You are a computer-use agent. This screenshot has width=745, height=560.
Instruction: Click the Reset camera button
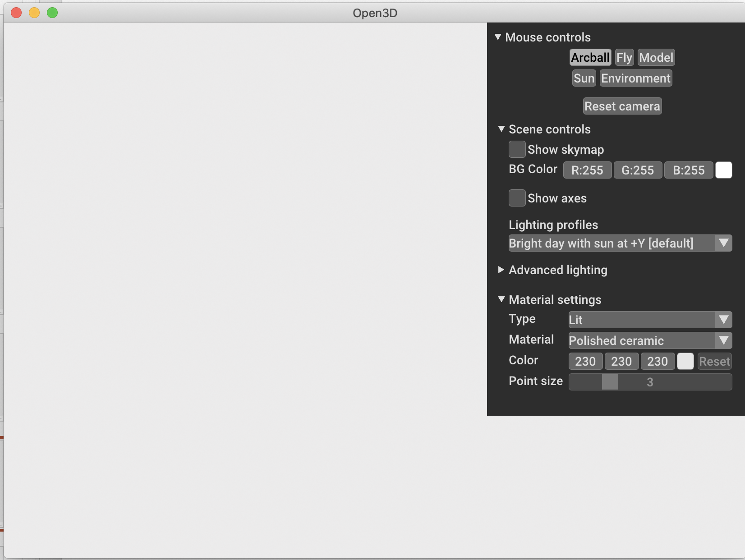click(622, 106)
